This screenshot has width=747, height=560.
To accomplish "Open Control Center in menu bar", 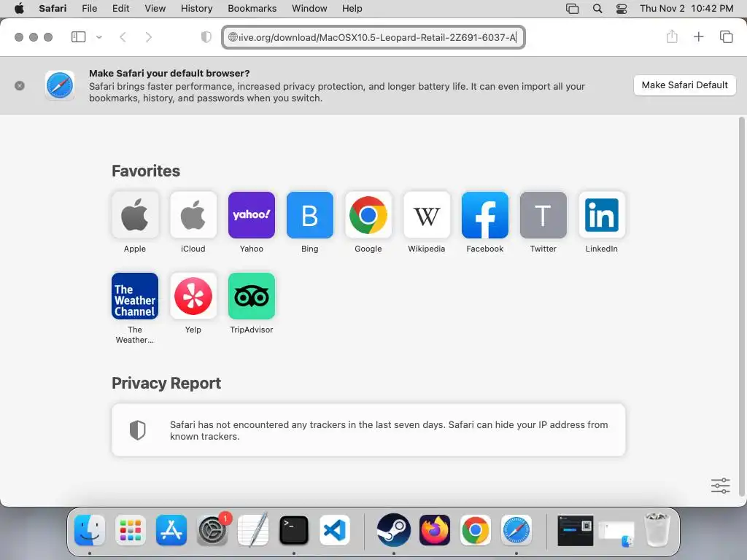I will [622, 9].
